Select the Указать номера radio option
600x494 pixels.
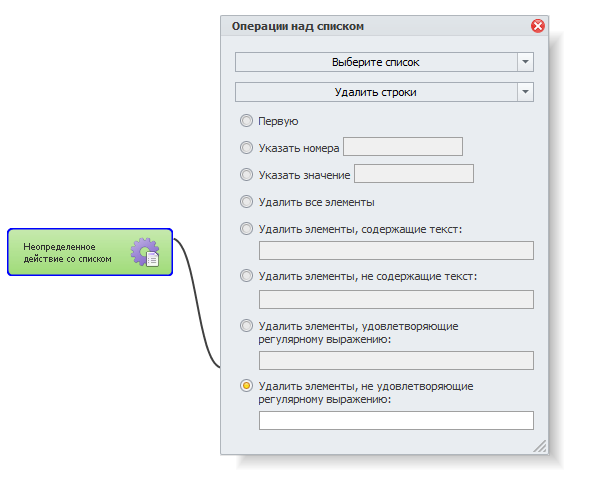coord(246,148)
